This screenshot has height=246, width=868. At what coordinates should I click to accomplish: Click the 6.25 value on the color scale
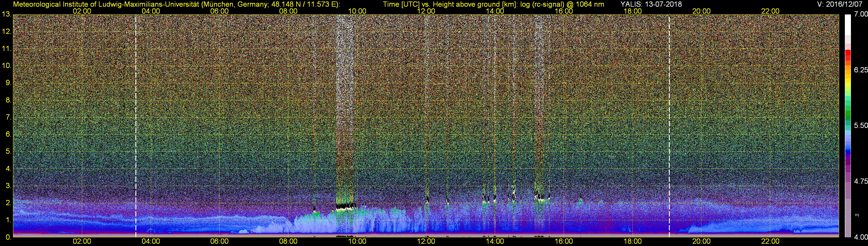coord(860,70)
